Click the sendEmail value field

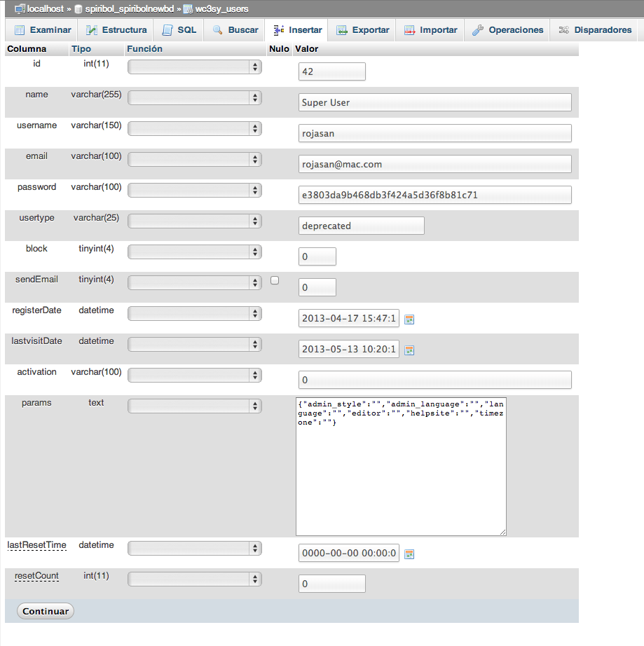317,287
